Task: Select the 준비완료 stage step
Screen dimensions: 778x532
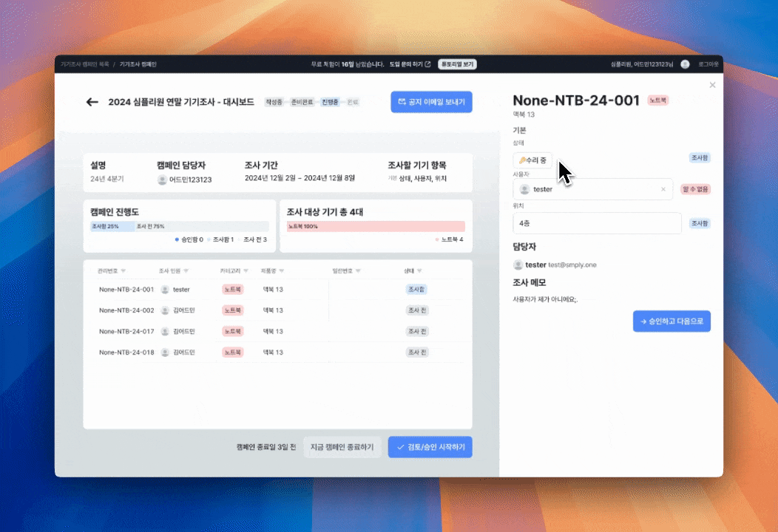Action: [x=302, y=102]
